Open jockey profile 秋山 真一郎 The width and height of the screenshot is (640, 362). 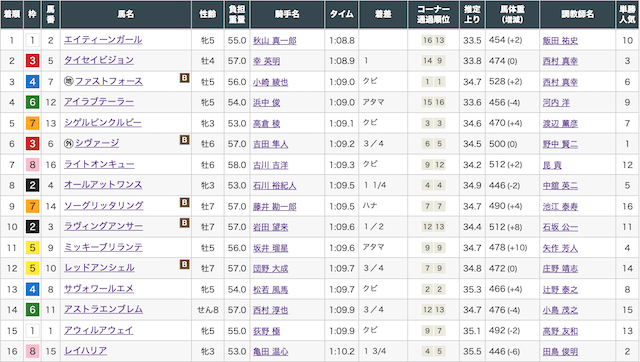point(275,40)
